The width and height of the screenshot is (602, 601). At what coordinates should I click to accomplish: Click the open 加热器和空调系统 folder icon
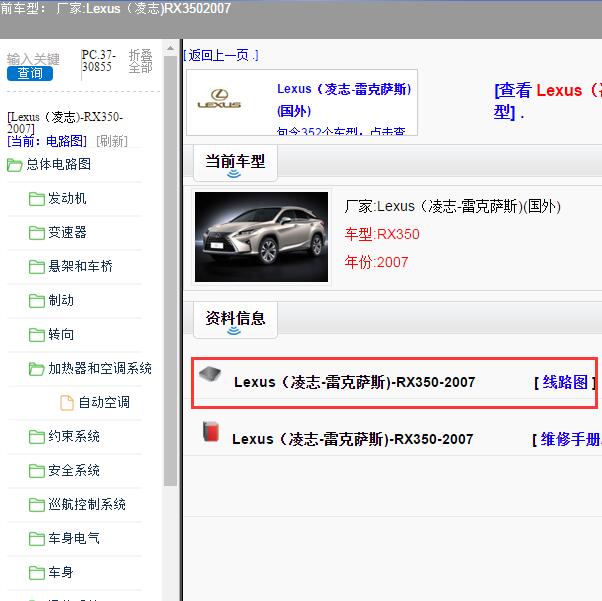(36, 369)
